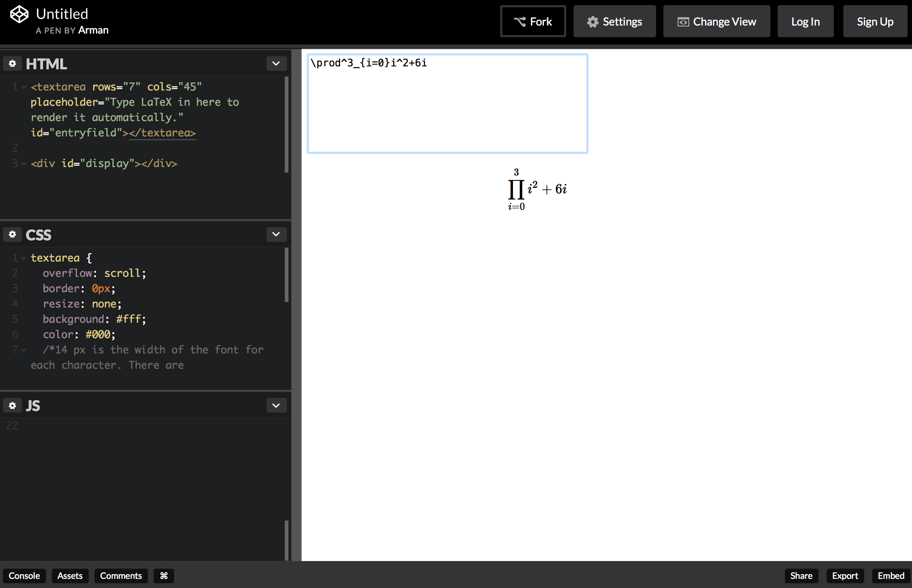The image size is (912, 588).
Task: Open the JS panel settings gear
Action: point(13,406)
